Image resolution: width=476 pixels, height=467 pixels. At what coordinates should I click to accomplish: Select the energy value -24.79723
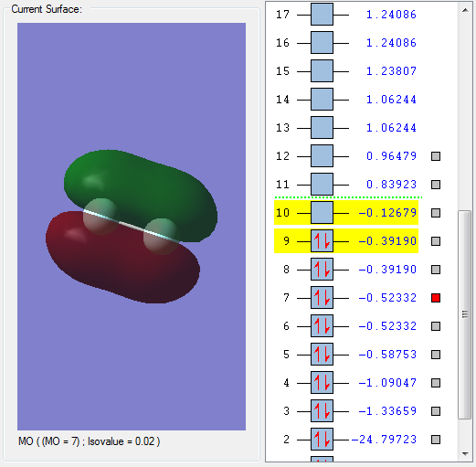[384, 440]
